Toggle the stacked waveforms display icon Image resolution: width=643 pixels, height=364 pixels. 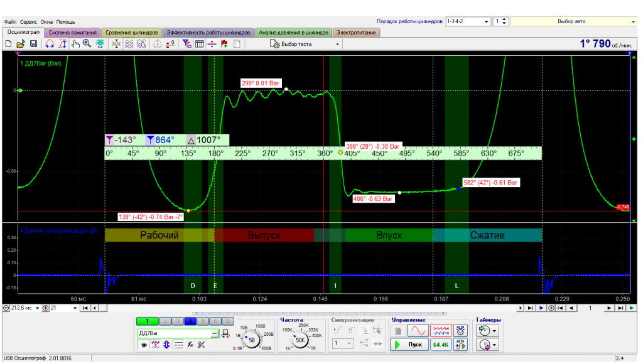coord(129,44)
